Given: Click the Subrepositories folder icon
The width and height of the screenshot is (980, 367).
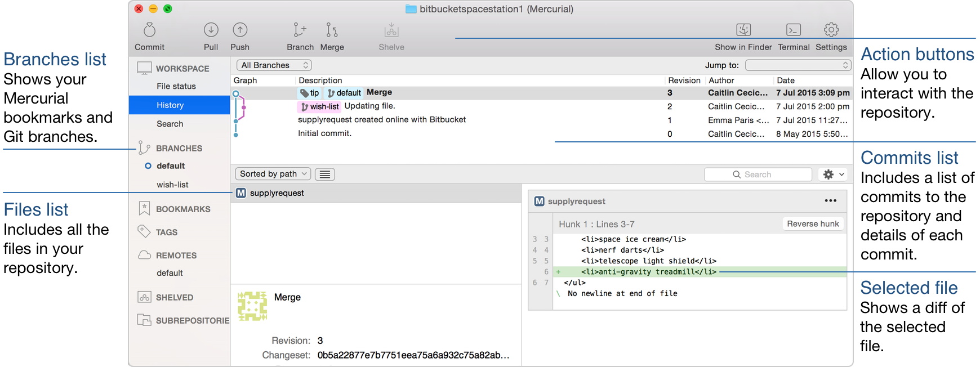Looking at the screenshot, I should tap(144, 320).
